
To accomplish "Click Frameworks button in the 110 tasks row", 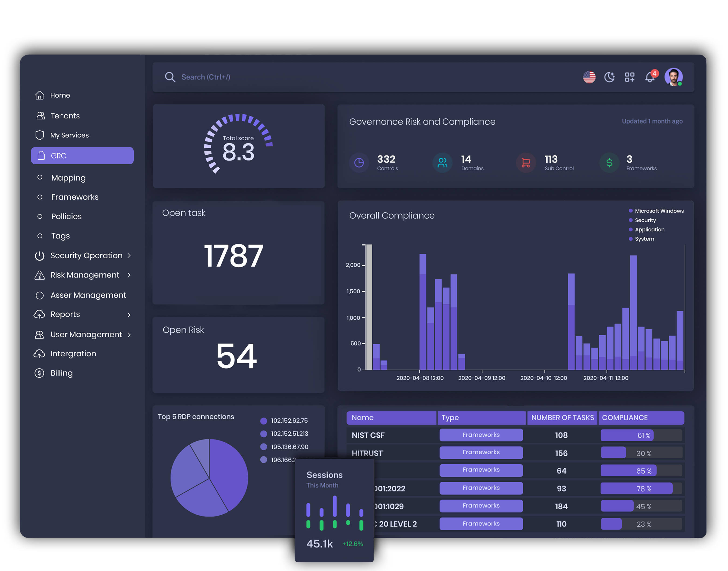I will click(481, 524).
